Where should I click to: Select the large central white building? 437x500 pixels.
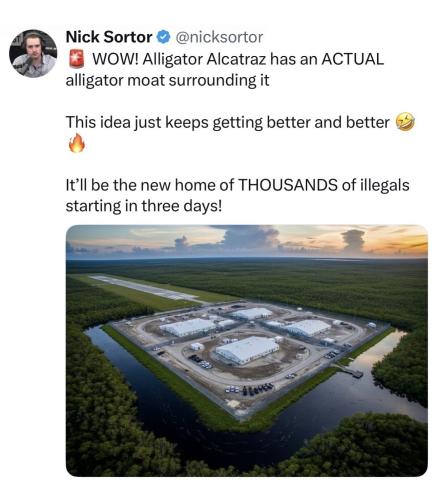click(247, 350)
